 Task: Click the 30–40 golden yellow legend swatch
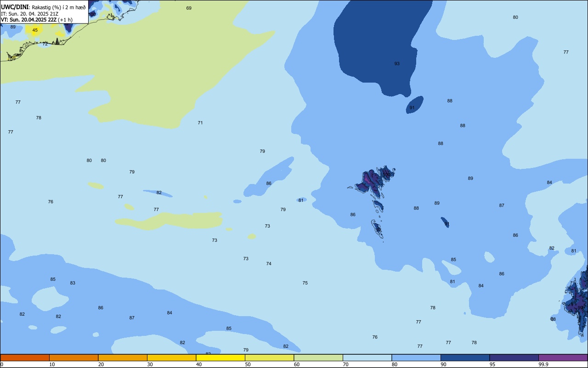(x=171, y=357)
